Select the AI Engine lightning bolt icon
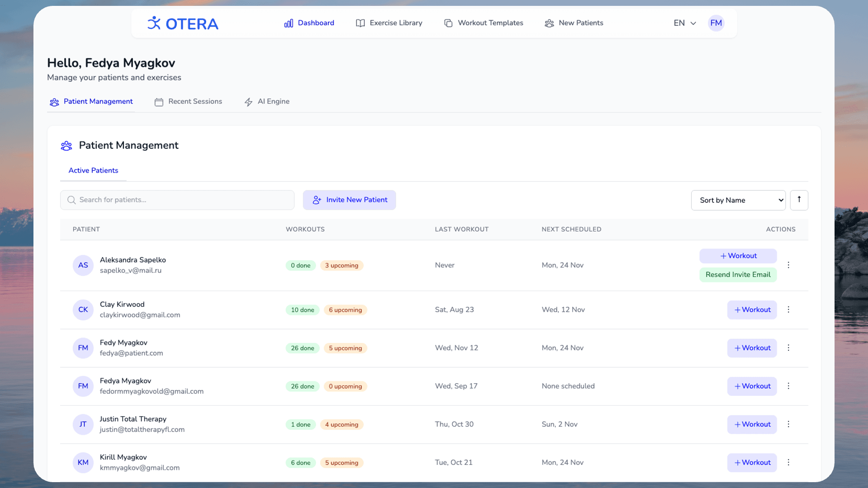 [x=248, y=102]
